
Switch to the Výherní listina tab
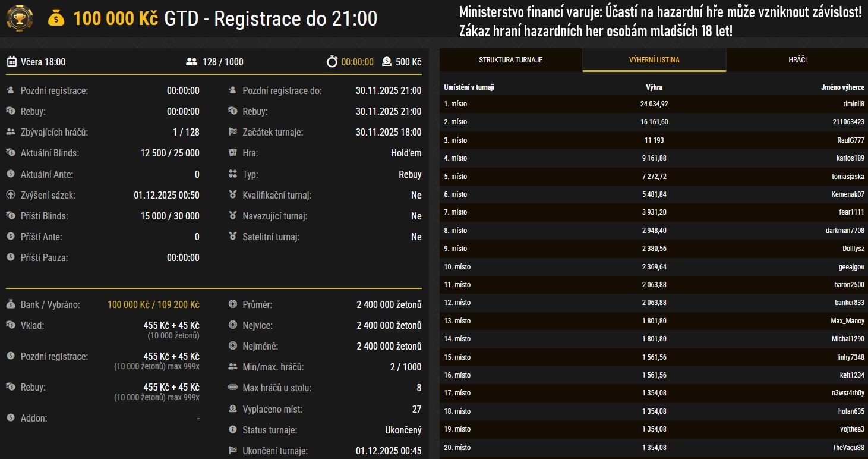click(x=654, y=60)
